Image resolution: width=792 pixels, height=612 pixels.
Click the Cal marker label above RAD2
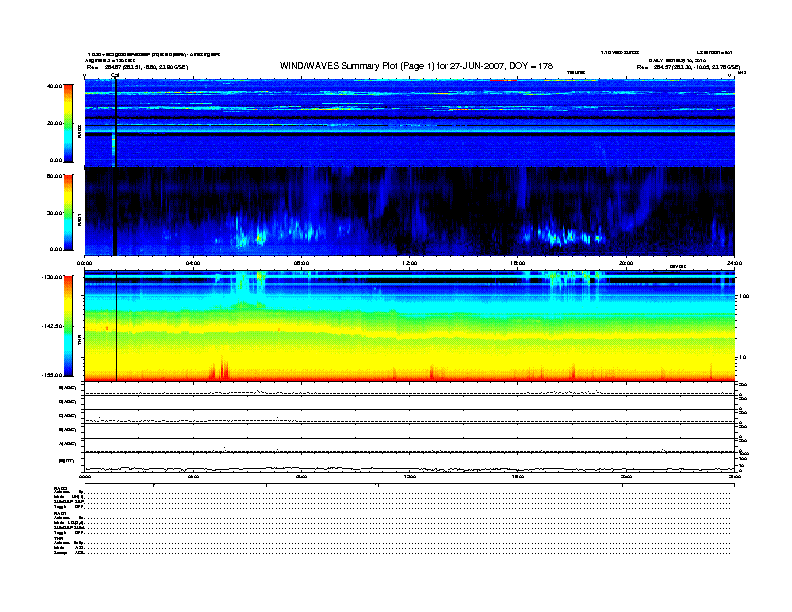115,75
